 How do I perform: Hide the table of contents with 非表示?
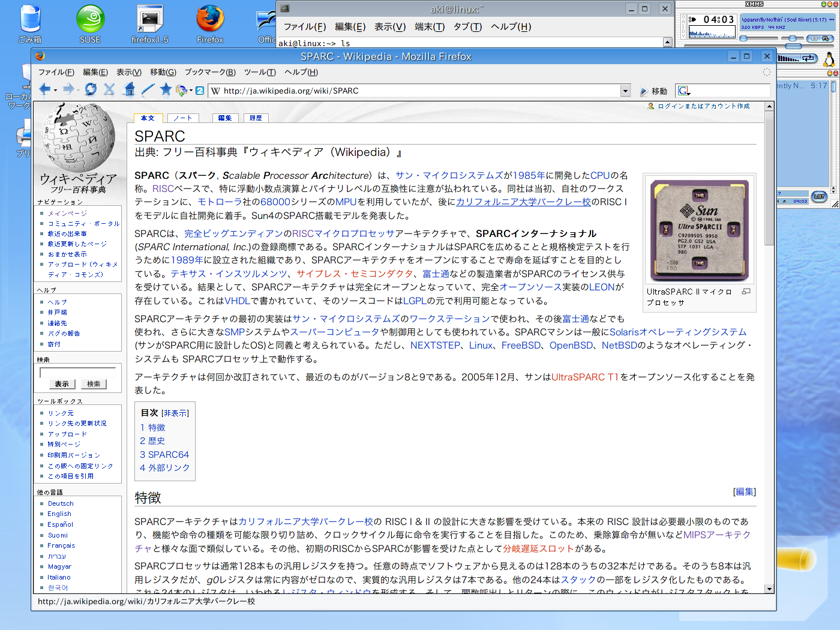(175, 413)
